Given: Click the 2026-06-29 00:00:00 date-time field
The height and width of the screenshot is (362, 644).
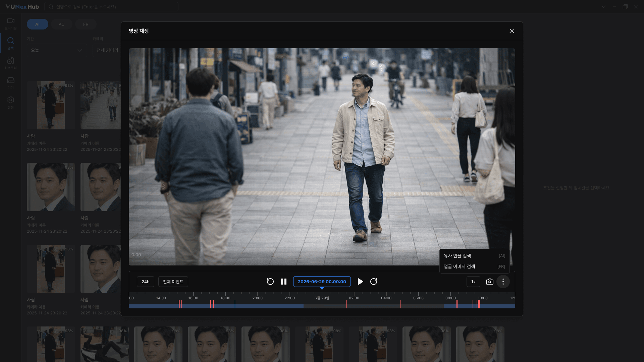Looking at the screenshot, I should point(322,282).
